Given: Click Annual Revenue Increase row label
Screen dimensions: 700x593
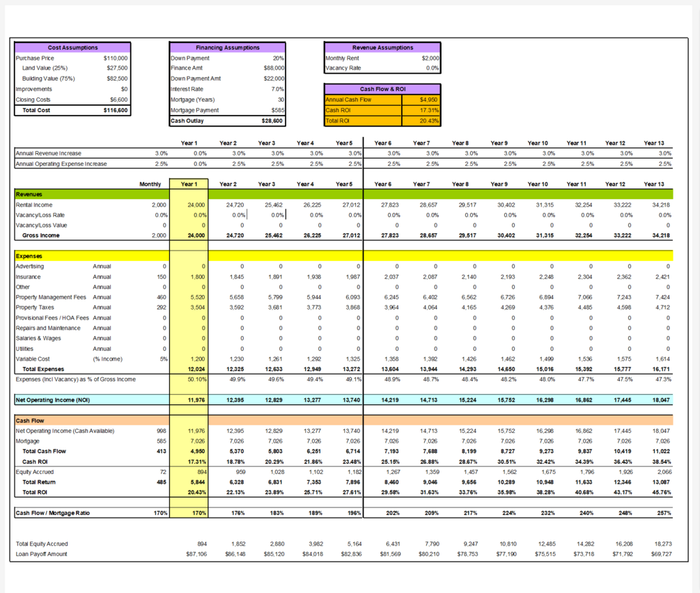Looking at the screenshot, I should (x=48, y=153).
